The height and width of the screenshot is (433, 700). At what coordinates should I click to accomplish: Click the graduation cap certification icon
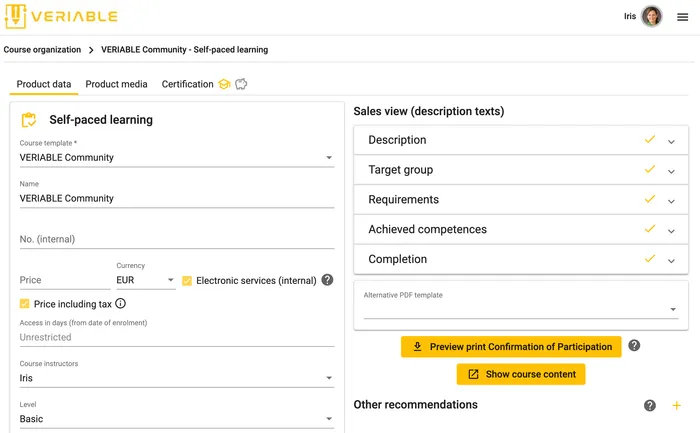224,84
